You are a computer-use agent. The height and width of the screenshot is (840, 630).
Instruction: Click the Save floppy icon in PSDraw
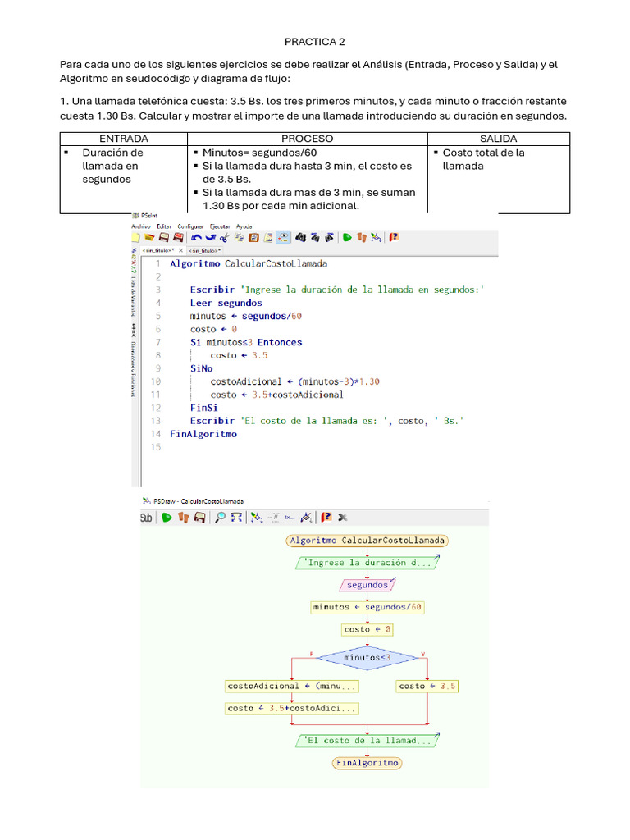pyautogui.click(x=199, y=518)
